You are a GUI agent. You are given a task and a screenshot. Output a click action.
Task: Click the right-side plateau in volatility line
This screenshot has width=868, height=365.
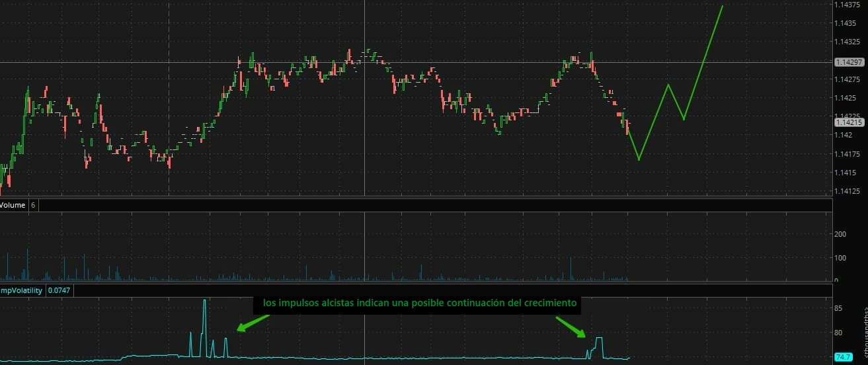(599, 339)
